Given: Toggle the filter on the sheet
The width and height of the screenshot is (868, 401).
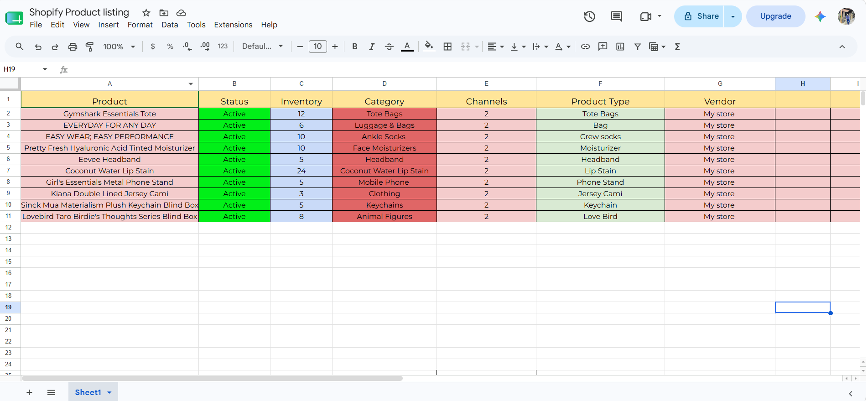Looking at the screenshot, I should pyautogui.click(x=637, y=47).
